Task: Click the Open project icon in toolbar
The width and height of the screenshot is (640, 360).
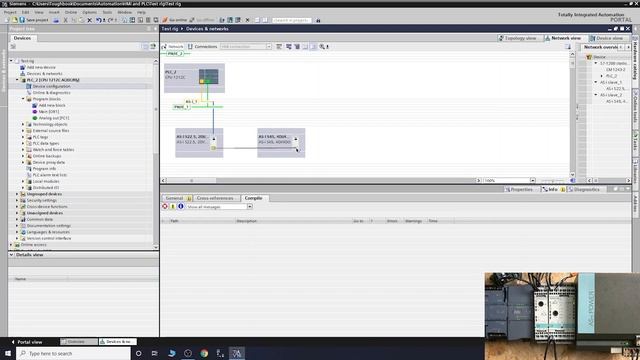Action: (15, 20)
